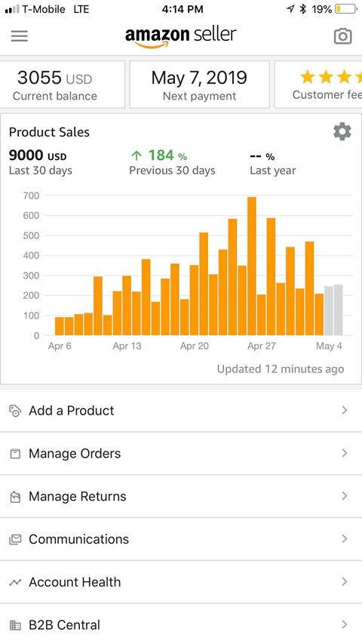Tap the B2B Central building icon

(15, 625)
